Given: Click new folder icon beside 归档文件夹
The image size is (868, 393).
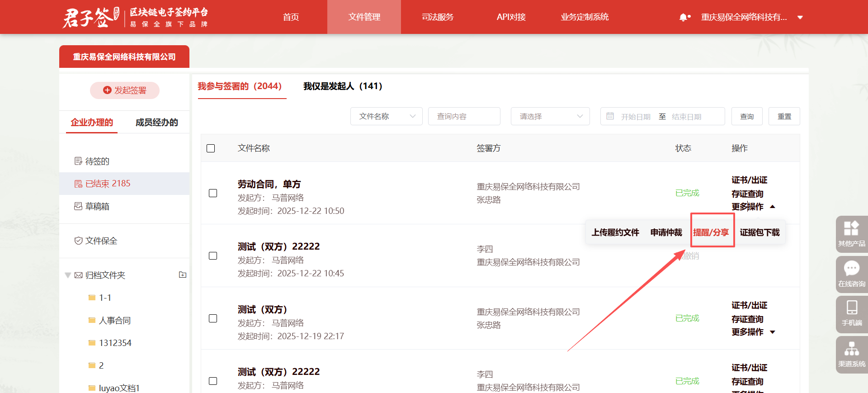Looking at the screenshot, I should click(x=183, y=275).
